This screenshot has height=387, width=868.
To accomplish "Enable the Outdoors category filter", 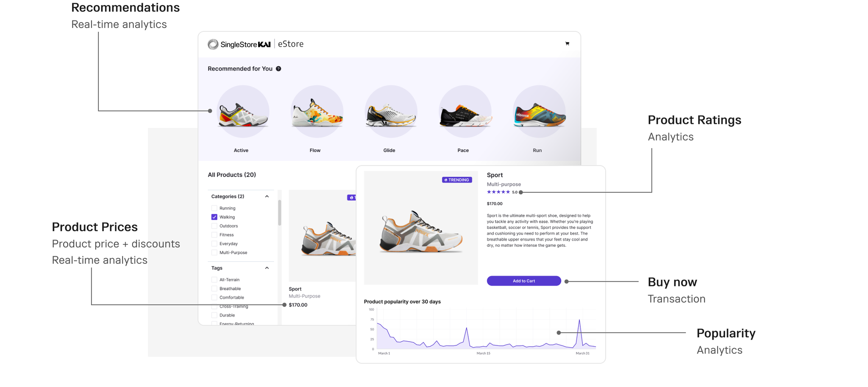I will [x=214, y=226].
